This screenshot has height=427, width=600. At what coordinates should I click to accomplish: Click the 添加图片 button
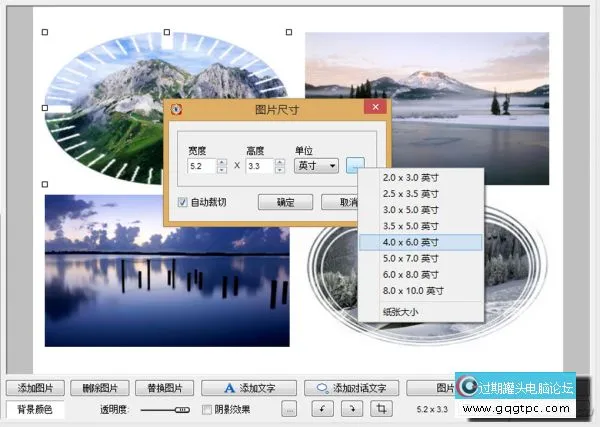click(35, 388)
